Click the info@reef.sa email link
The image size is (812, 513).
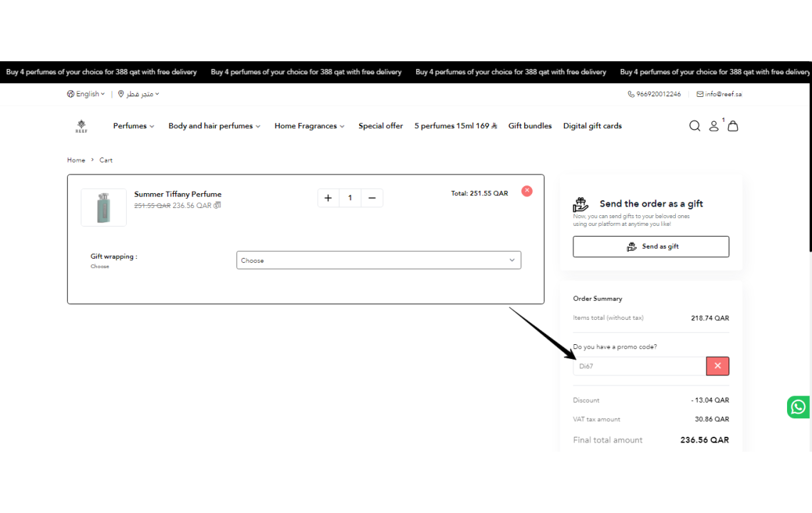pyautogui.click(x=723, y=94)
